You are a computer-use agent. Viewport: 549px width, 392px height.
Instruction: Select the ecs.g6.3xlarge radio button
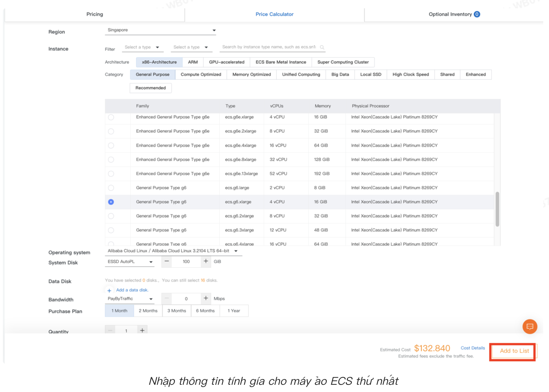pyautogui.click(x=111, y=230)
